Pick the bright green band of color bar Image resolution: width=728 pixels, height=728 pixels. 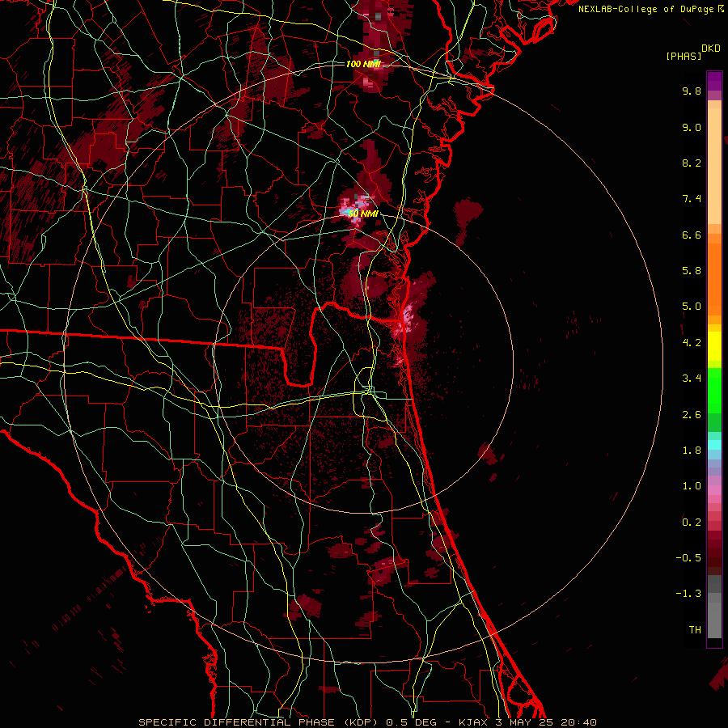point(714,390)
